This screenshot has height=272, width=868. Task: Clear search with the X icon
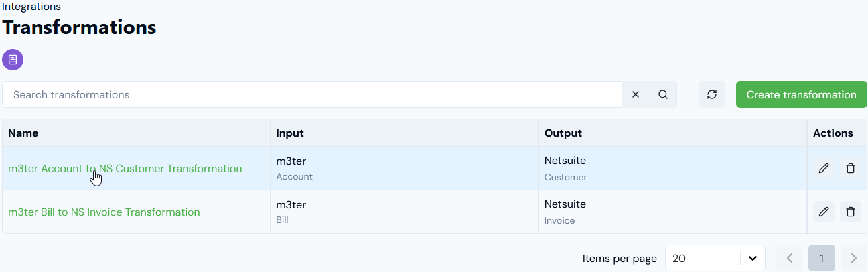[x=636, y=94]
